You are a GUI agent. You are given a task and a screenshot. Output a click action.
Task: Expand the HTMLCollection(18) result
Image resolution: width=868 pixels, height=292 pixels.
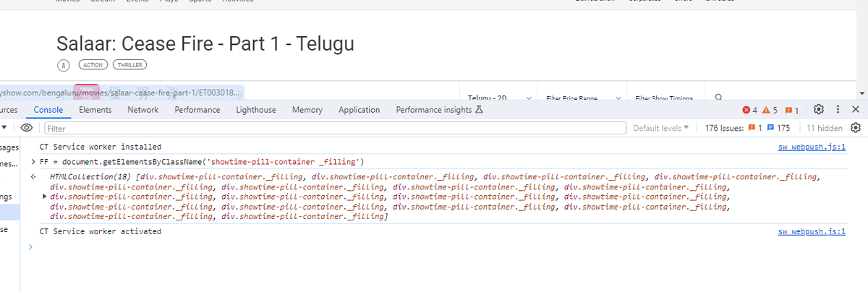45,196
